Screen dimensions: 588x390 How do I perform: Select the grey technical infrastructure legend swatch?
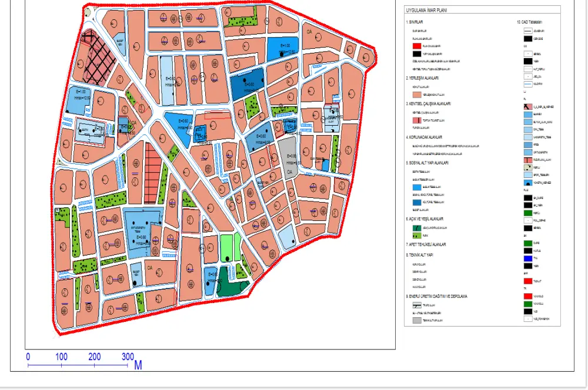coord(417,320)
